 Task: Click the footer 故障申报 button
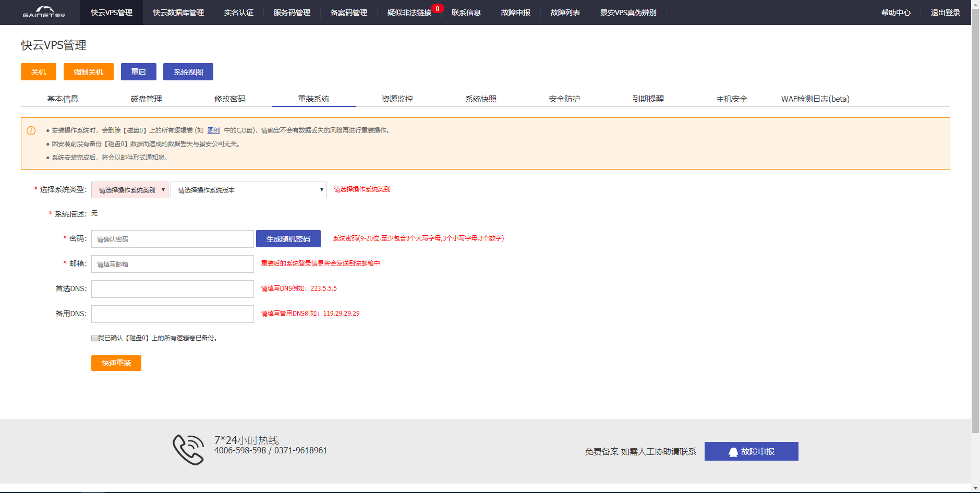click(752, 451)
